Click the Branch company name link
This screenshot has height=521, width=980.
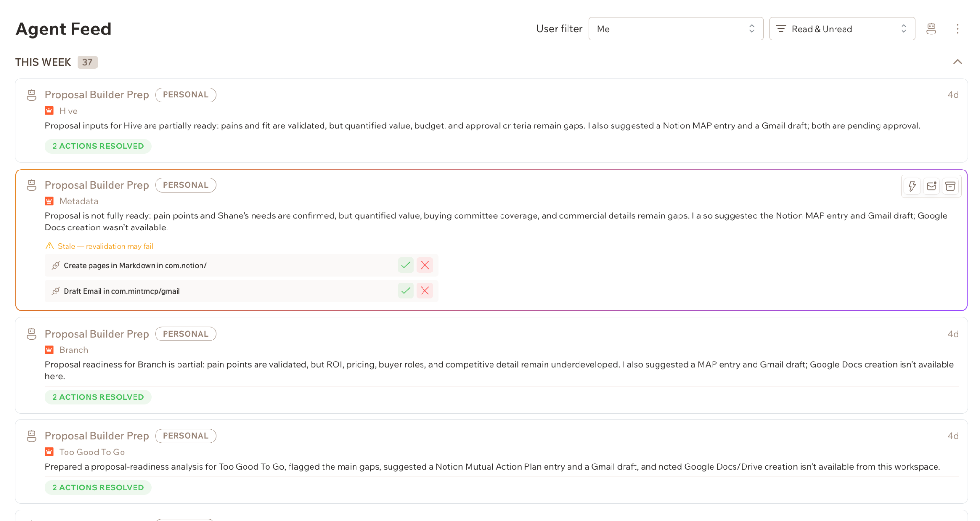click(74, 350)
